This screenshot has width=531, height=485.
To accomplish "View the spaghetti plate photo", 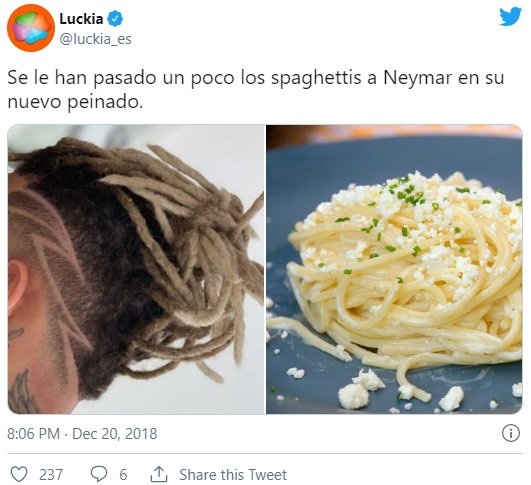I will (394, 269).
